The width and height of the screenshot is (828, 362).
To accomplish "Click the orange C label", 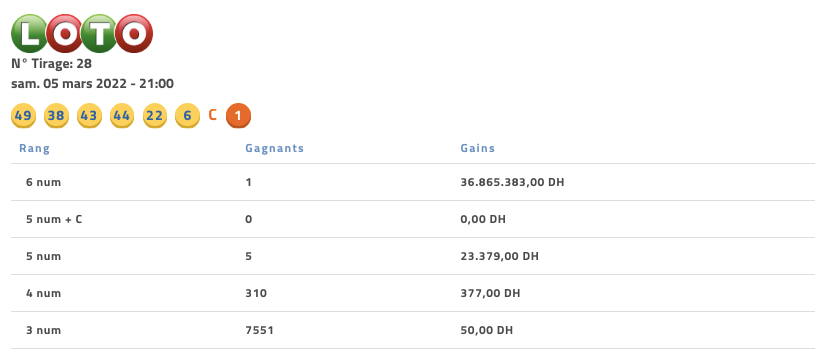I will click(213, 115).
